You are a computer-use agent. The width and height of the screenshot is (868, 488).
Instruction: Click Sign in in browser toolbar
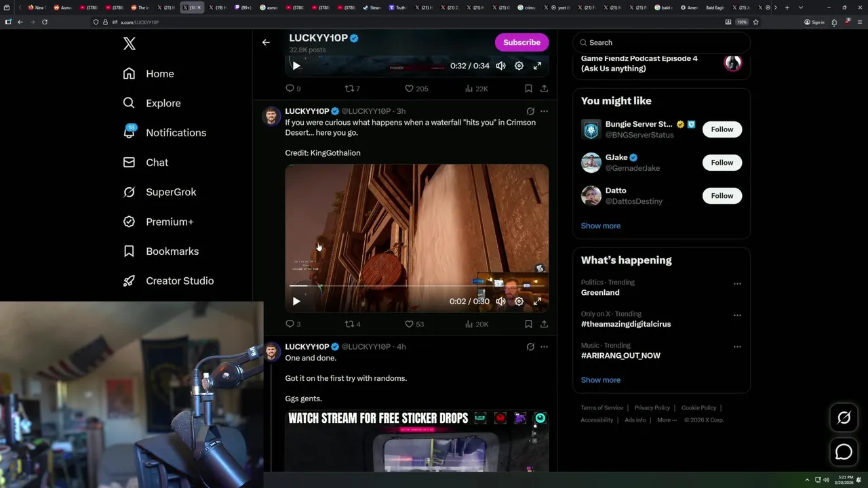[814, 22]
